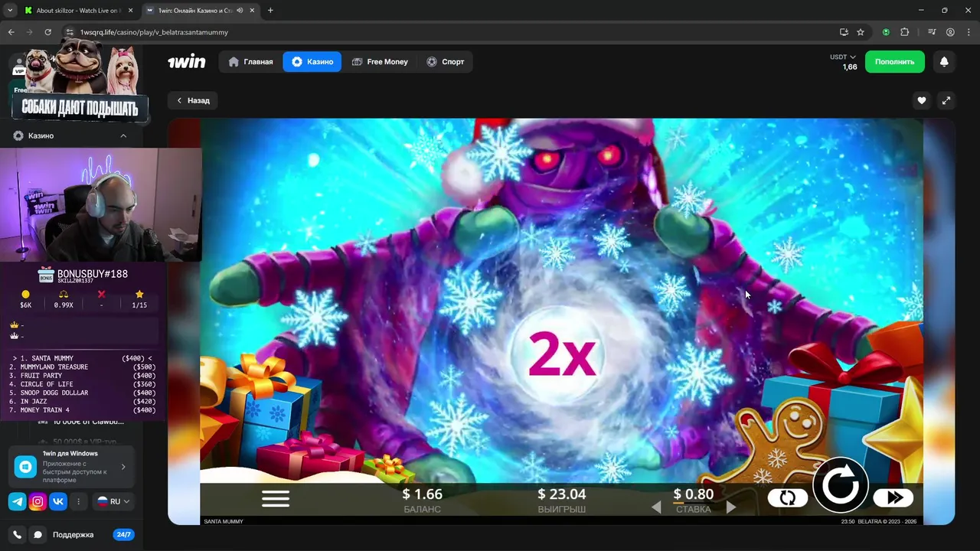Open the green browser extension icon
This screenshot has height=551, width=980.
[886, 32]
